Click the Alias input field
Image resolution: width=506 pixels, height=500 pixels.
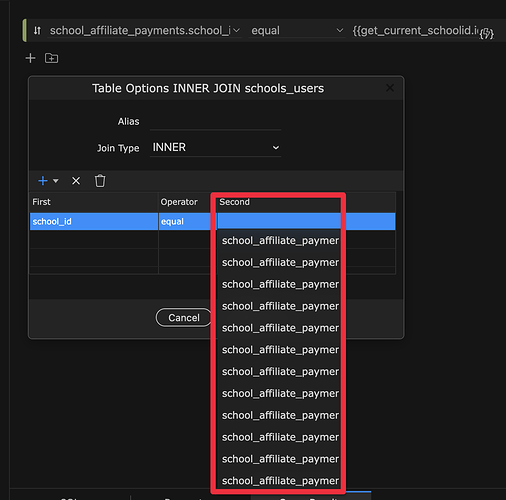[x=215, y=121]
